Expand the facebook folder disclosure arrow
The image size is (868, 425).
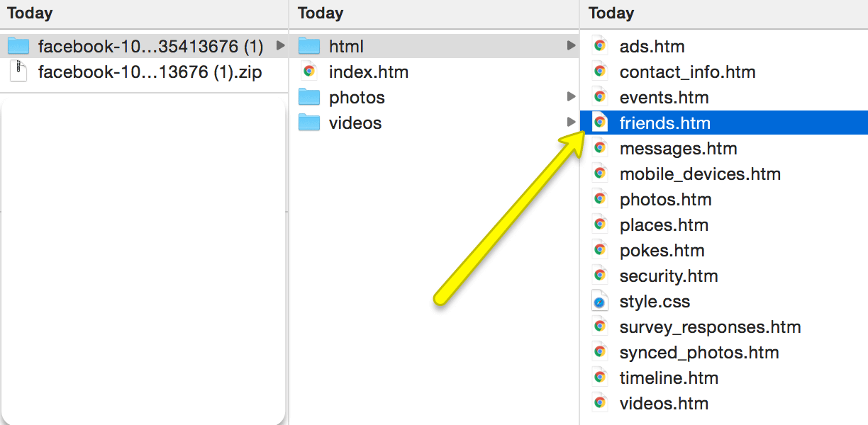(280, 46)
